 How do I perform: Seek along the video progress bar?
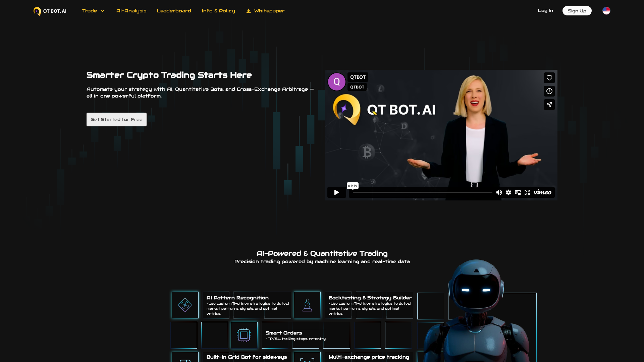(x=422, y=192)
